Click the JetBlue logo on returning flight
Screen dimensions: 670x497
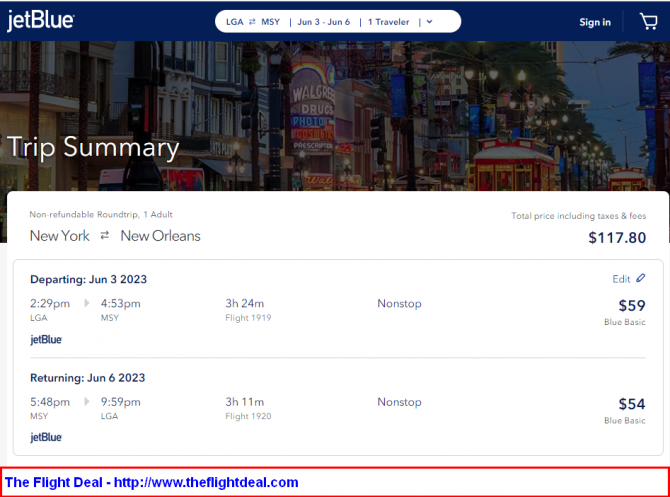(x=46, y=437)
